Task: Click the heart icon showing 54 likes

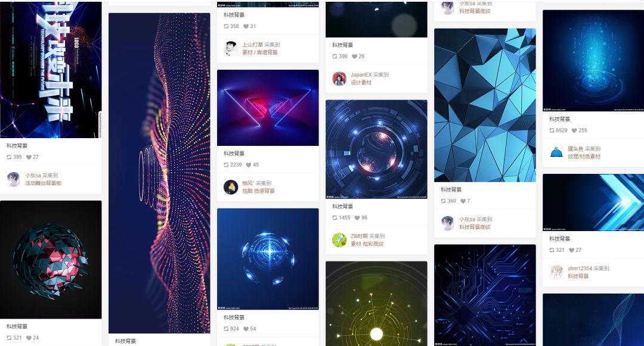Action: pos(246,329)
